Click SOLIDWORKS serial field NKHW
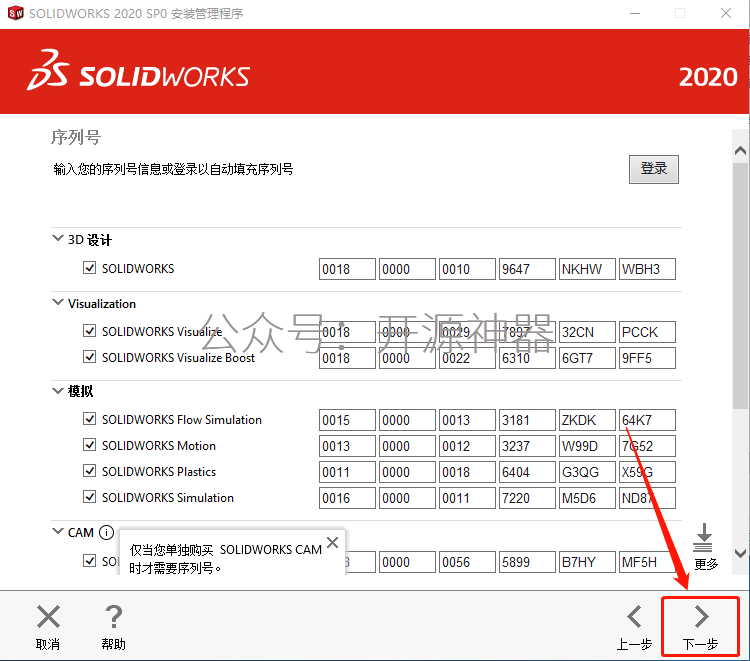 (587, 269)
